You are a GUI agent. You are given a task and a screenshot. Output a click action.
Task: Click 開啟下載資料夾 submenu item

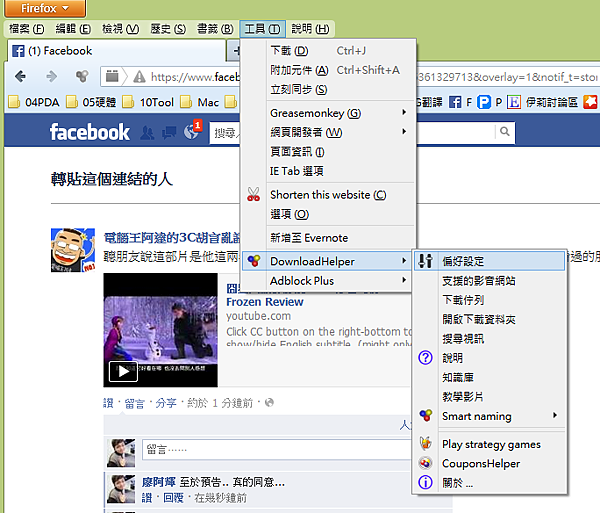pyautogui.click(x=489, y=319)
